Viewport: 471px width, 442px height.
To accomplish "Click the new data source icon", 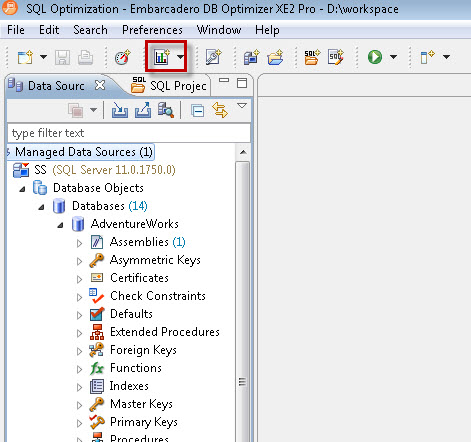I will coord(251,57).
